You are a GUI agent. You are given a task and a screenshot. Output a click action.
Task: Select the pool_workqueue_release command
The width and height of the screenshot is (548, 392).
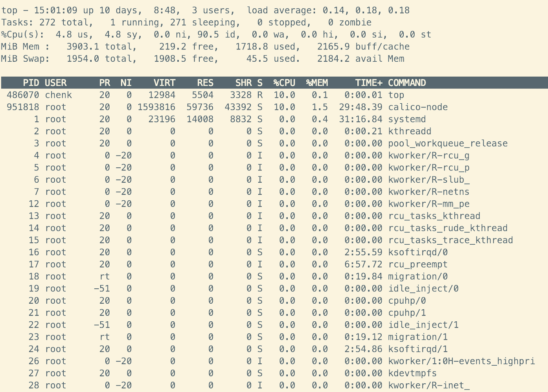coord(448,144)
